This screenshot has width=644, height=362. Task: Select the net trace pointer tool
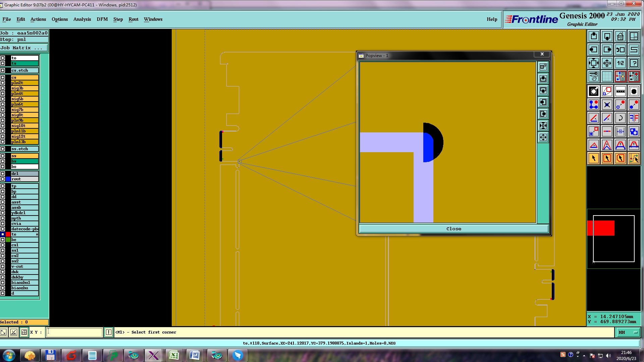point(634,158)
